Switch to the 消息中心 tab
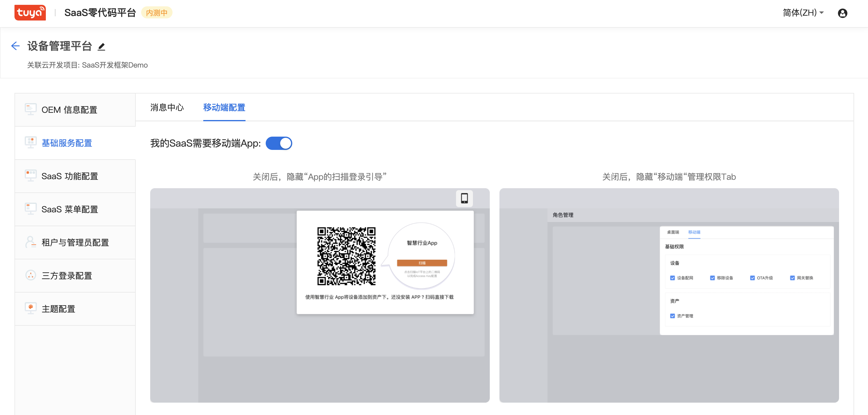This screenshot has height=415, width=868. coord(167,107)
